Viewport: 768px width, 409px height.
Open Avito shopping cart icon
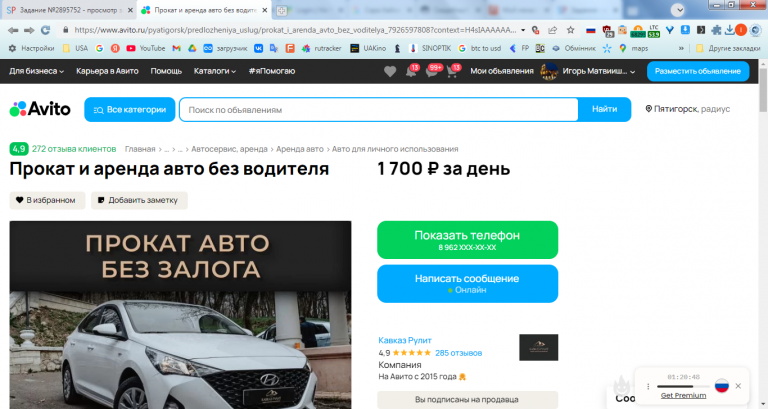[453, 72]
